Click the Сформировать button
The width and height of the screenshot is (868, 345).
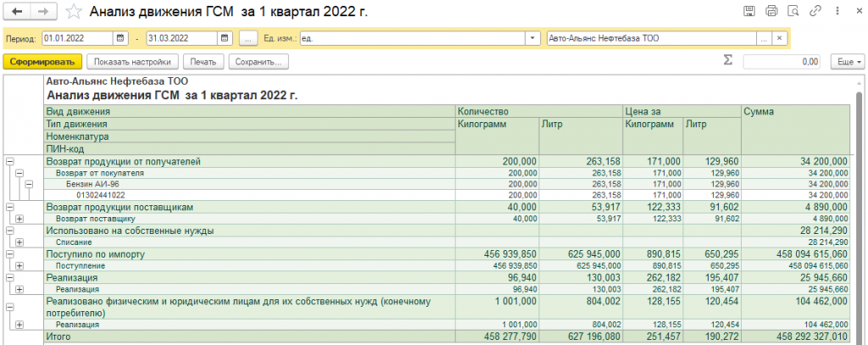[42, 62]
